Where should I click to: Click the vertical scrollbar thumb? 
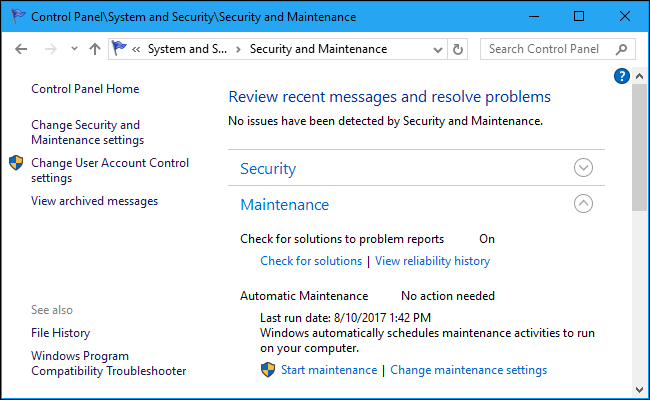[x=640, y=140]
